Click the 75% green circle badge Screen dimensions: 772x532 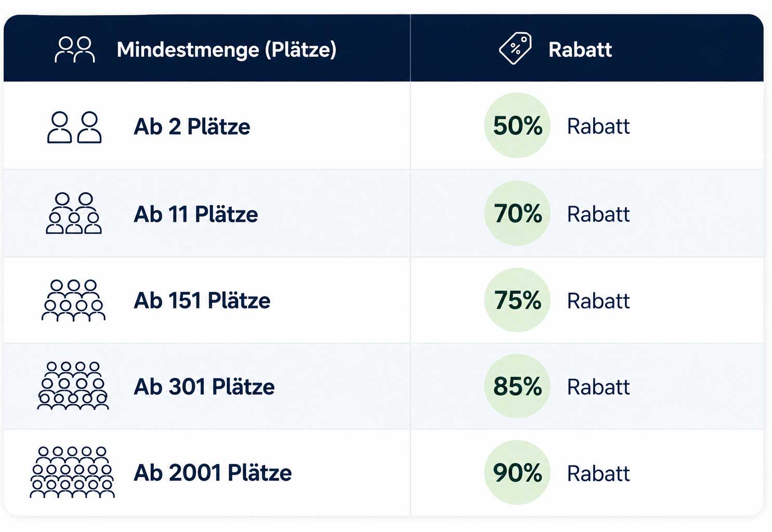(x=517, y=300)
